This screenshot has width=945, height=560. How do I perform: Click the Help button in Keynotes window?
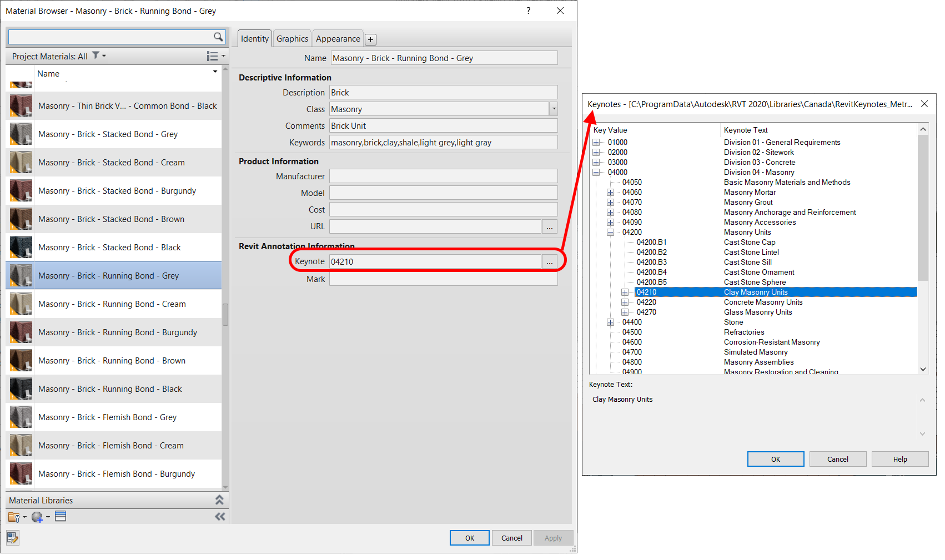[x=899, y=459]
